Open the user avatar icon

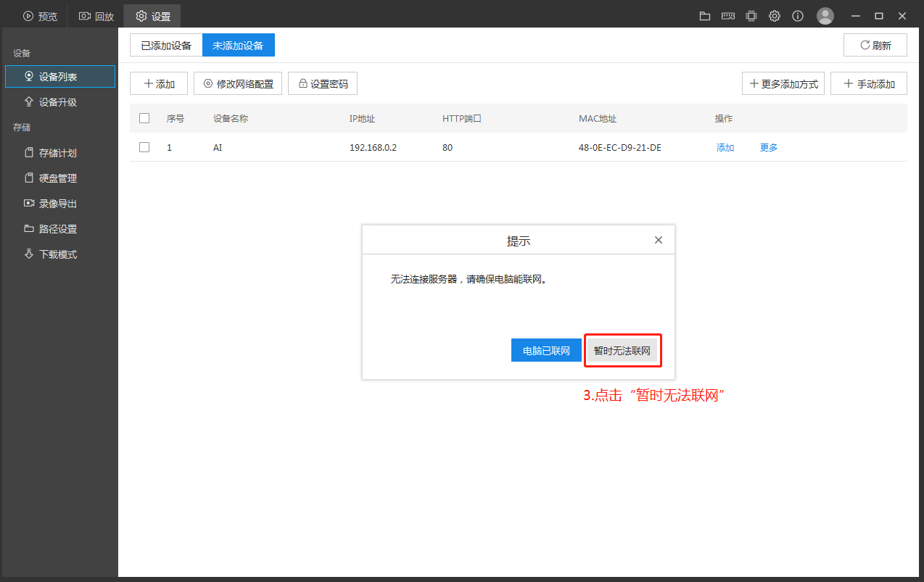point(825,16)
